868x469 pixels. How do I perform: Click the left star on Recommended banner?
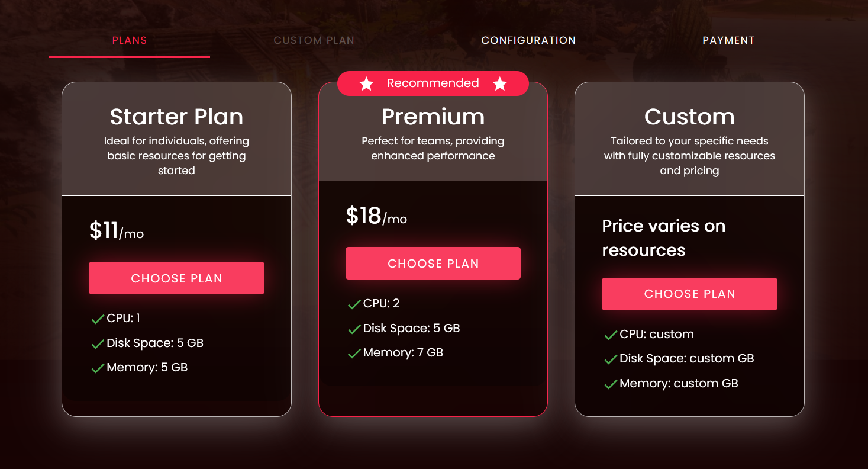pos(366,83)
